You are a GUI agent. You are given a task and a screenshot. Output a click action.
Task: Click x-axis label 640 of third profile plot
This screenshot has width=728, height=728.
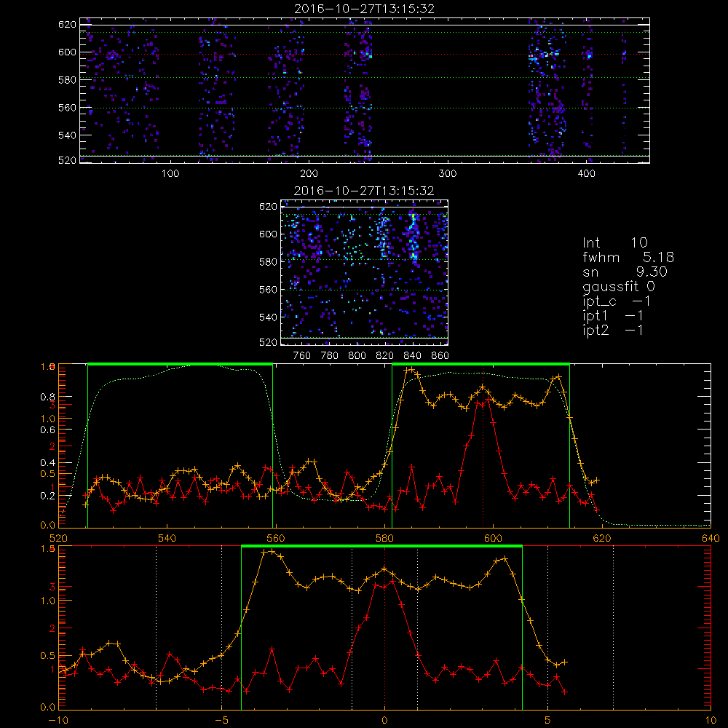[711, 538]
